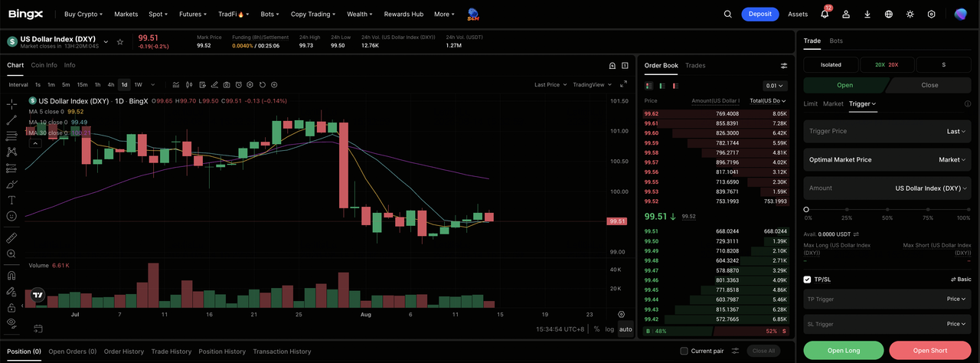Open the 0.01 price grouping dropdown

[x=775, y=86]
